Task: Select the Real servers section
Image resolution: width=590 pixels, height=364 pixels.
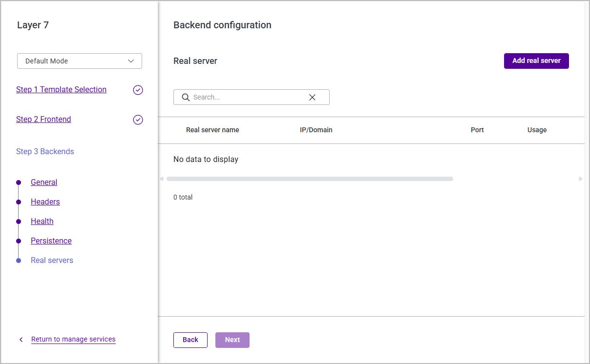Action: [52, 261]
